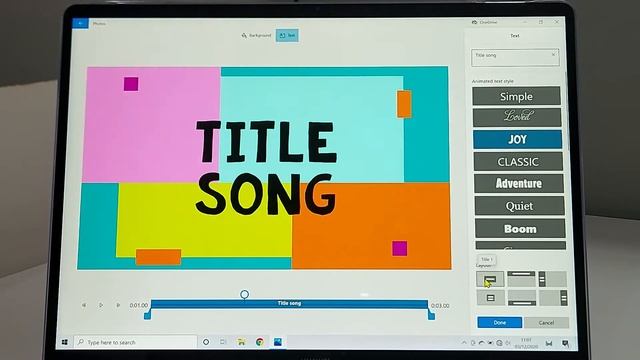Click the Title song text input field
Viewport: 640px width, 360px height.
(x=515, y=58)
